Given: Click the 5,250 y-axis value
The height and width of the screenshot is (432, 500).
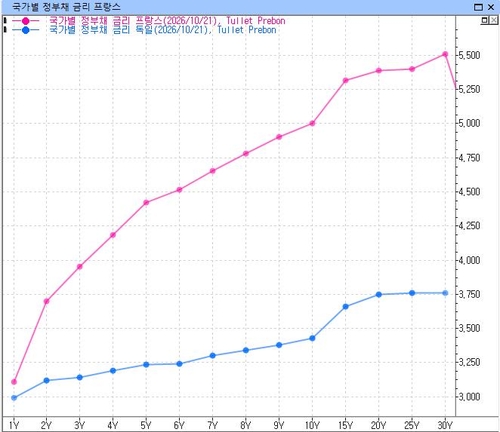Looking at the screenshot, I should [469, 89].
